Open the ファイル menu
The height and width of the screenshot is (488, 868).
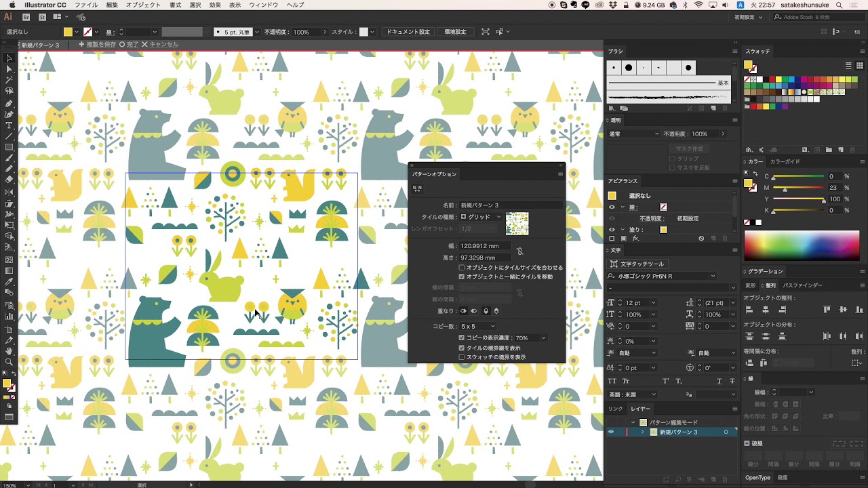pyautogui.click(x=86, y=5)
